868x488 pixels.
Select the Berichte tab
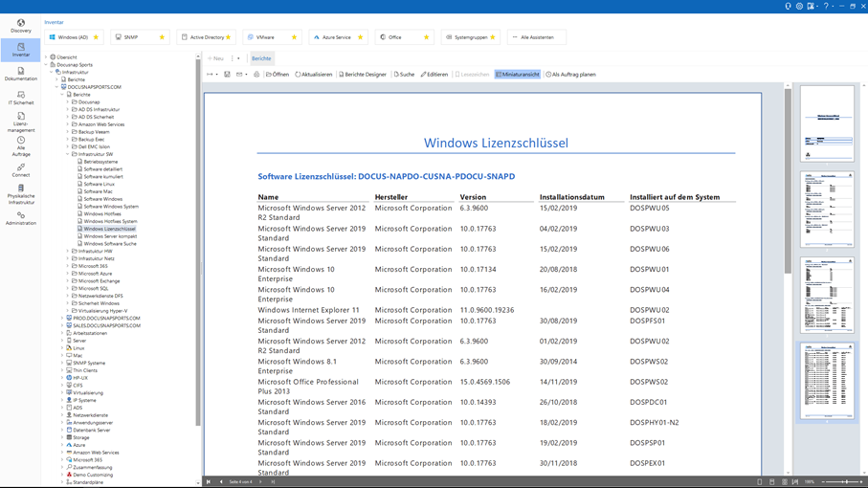coord(261,58)
